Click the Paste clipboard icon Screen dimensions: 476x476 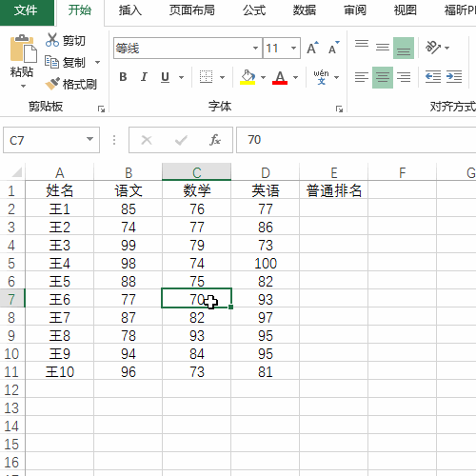tap(23, 49)
